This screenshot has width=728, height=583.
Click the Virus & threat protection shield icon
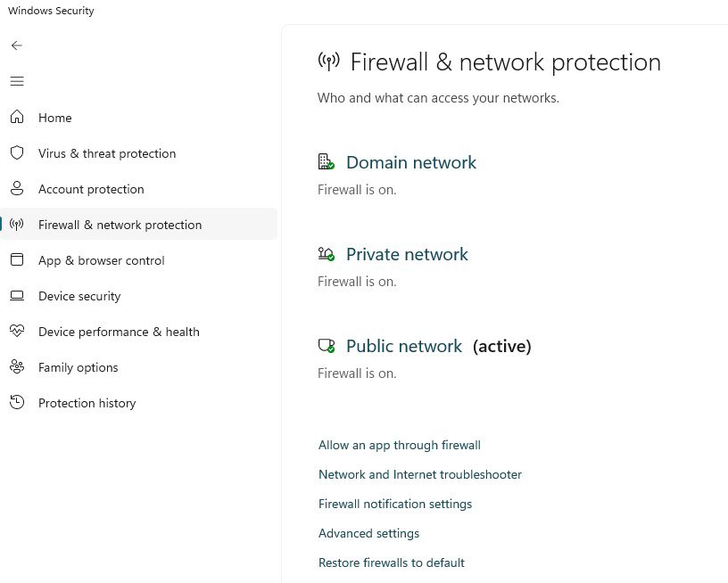click(x=16, y=153)
